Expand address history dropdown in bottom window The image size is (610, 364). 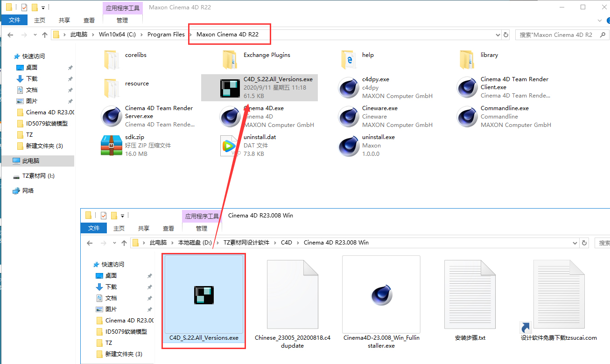pos(575,243)
